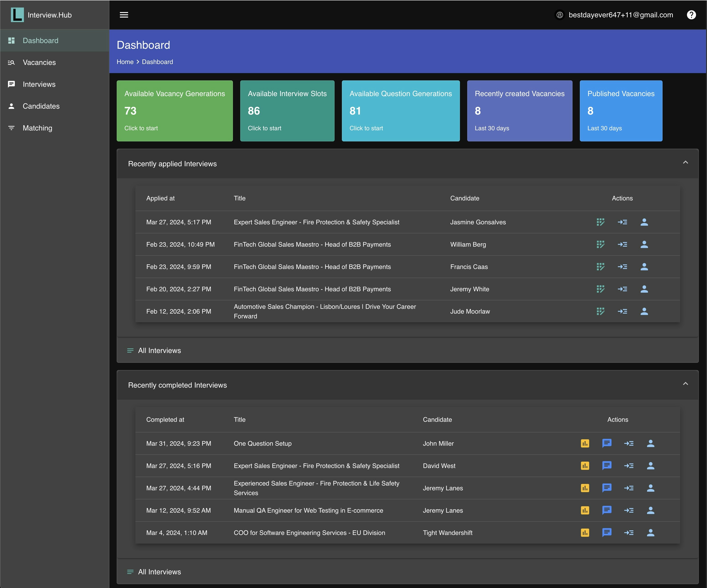707x588 pixels.
Task: Click profile icon for Tight Wandershift row
Action: tap(650, 532)
